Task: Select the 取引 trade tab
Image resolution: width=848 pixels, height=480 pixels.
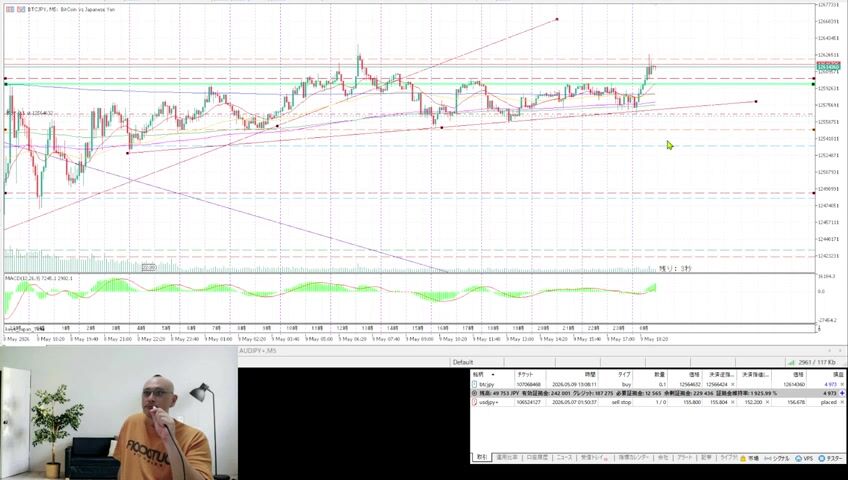Action: coord(481,457)
